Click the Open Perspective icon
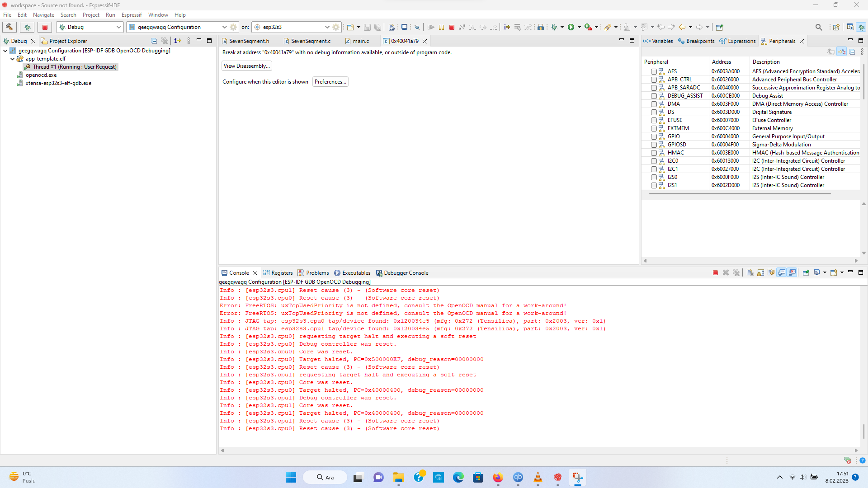Image resolution: width=868 pixels, height=488 pixels. pos(836,27)
